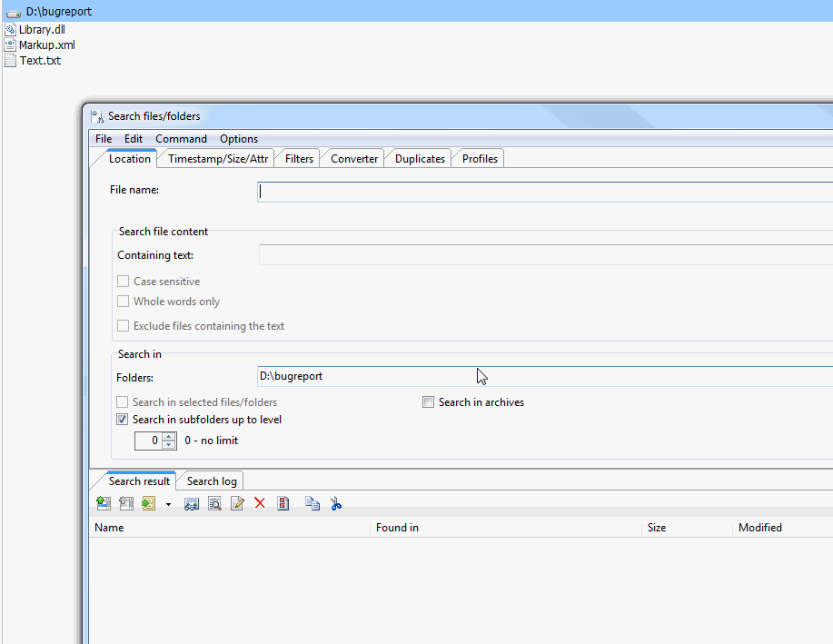The image size is (833, 644).
Task: Click the scissors cut toolbar icon
Action: tap(336, 503)
